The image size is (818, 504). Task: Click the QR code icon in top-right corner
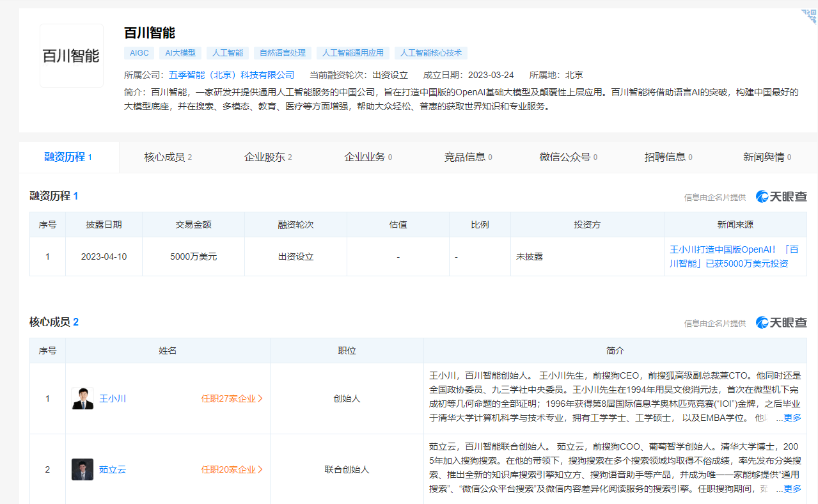(810, 17)
